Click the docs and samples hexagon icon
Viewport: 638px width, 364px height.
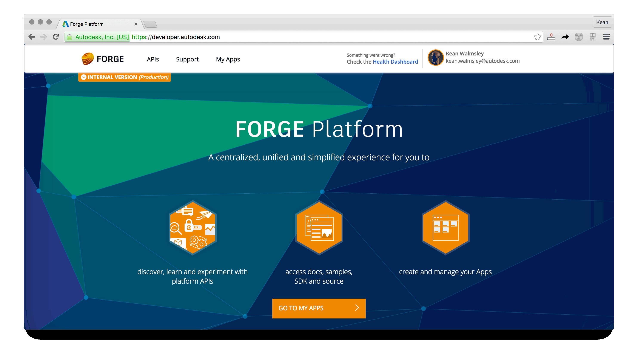point(319,228)
